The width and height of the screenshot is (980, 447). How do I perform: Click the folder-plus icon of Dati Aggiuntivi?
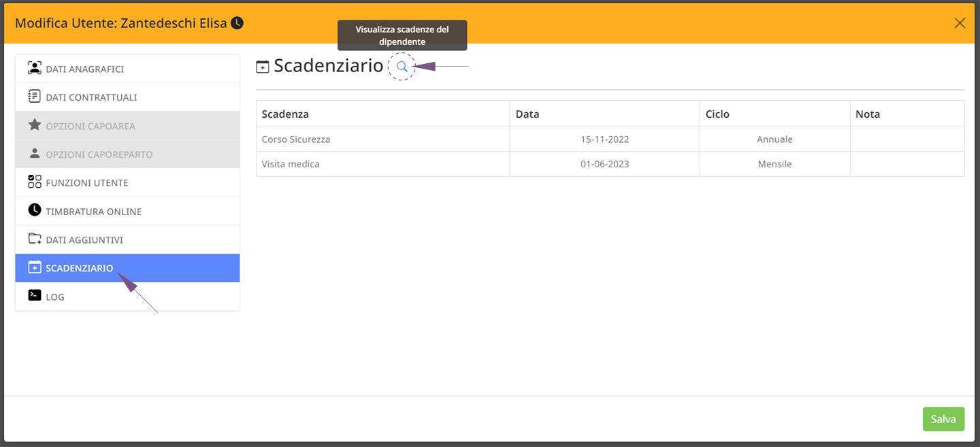pyautogui.click(x=35, y=239)
